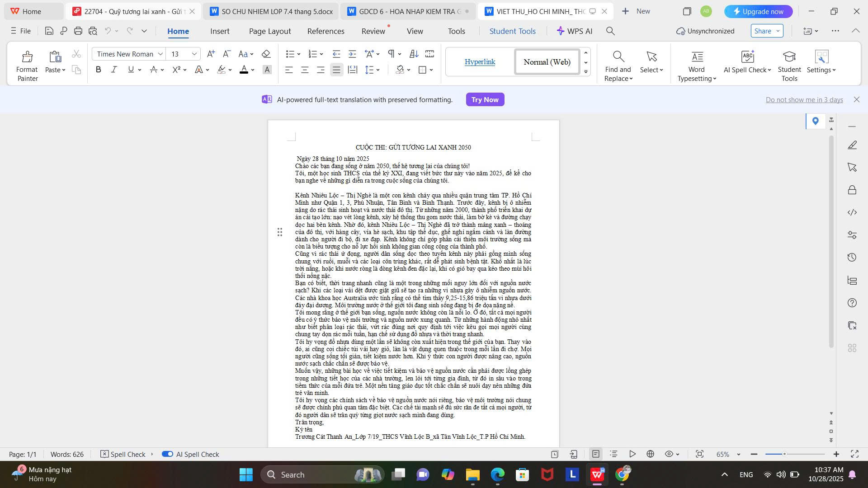Expand the Paste options dropdown
Screen dimensions: 868x488
pos(64,70)
